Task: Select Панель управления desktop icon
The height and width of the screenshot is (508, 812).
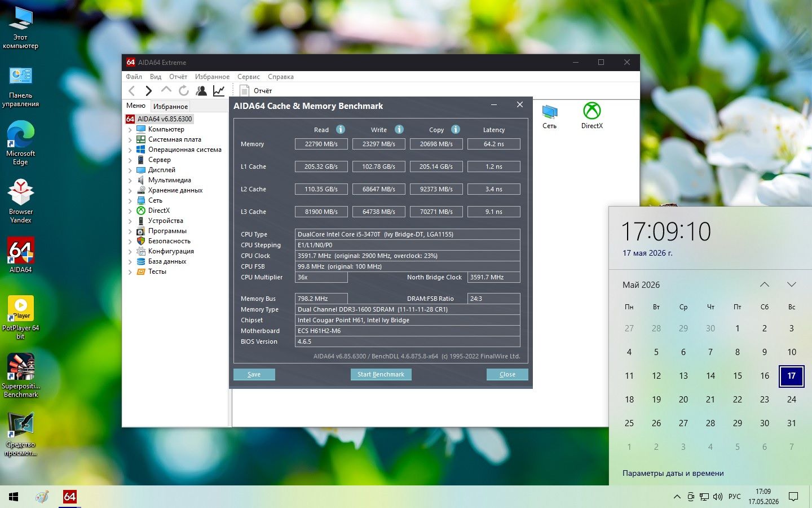Action: pyautogui.click(x=21, y=86)
